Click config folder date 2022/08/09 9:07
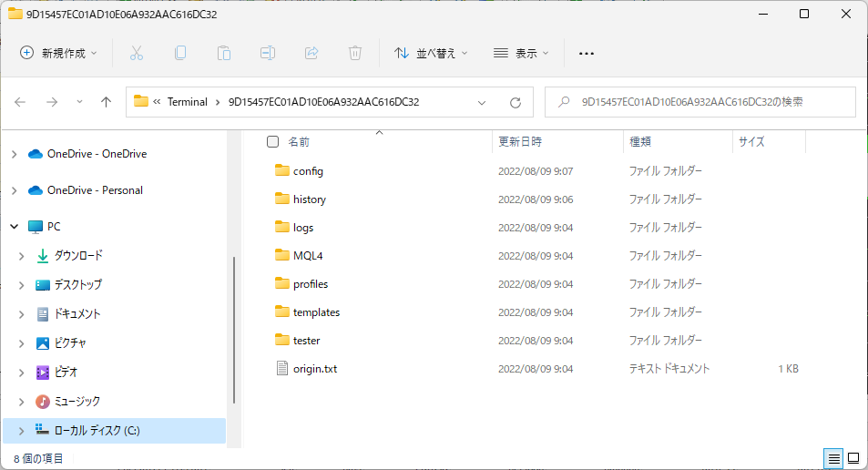This screenshot has height=470, width=868. coord(536,171)
